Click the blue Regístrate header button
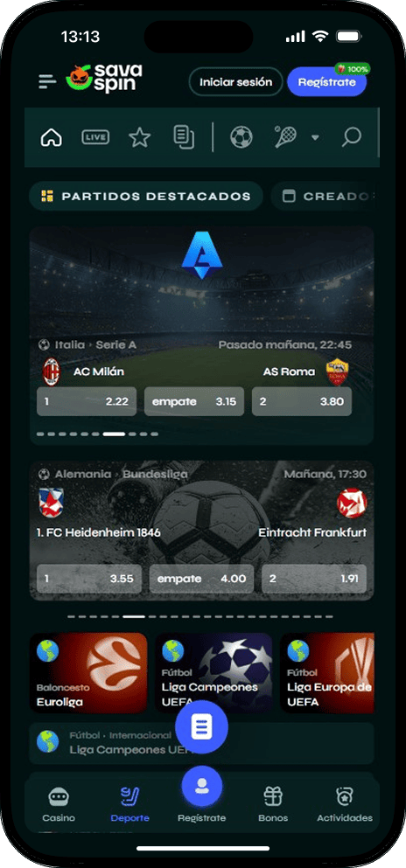The height and width of the screenshot is (868, 406). coord(326,82)
